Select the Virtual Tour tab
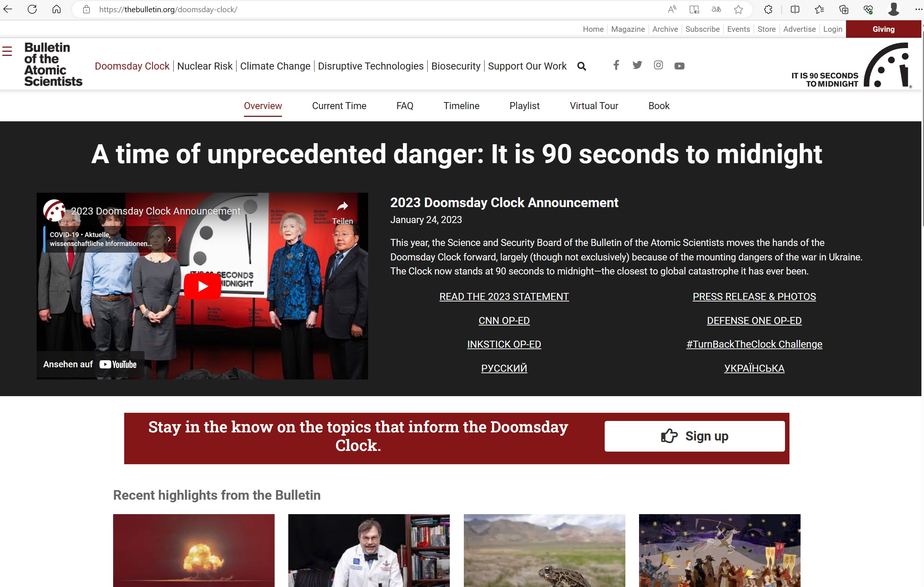 click(594, 105)
